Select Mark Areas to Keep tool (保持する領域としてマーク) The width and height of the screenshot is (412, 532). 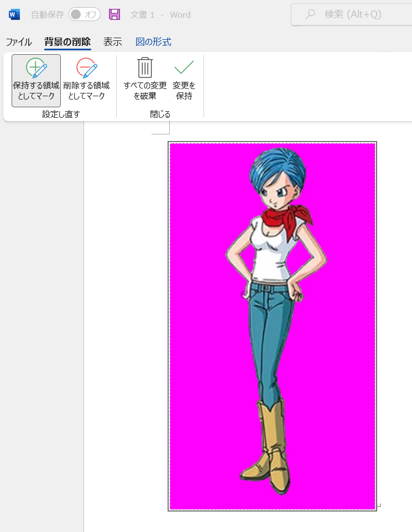click(x=36, y=80)
